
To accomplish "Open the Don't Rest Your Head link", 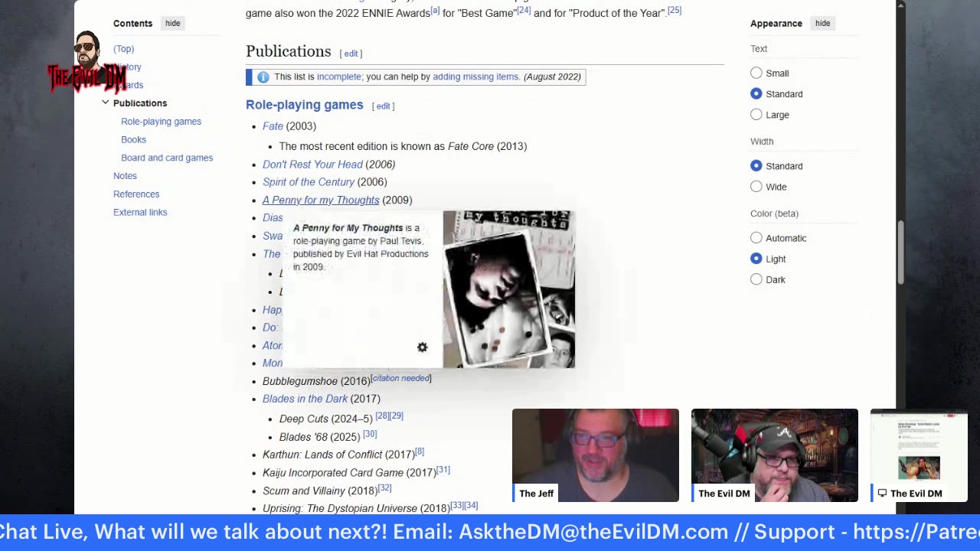I will [312, 164].
